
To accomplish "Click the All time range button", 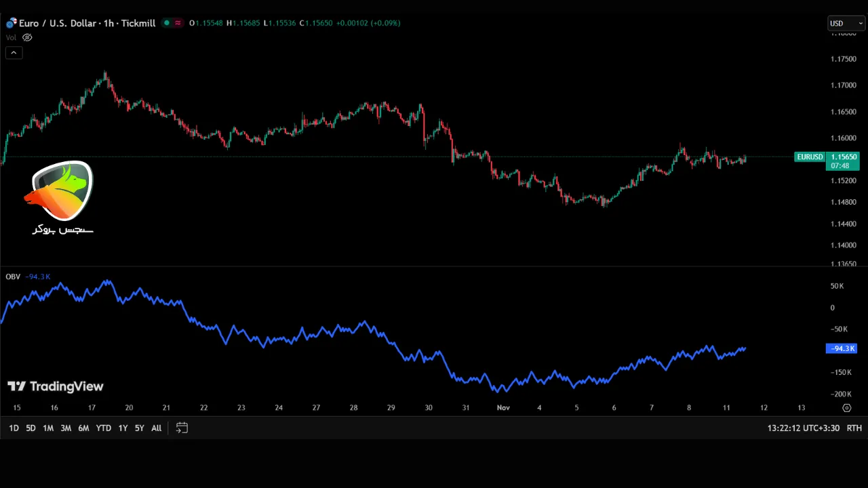I will tap(156, 428).
